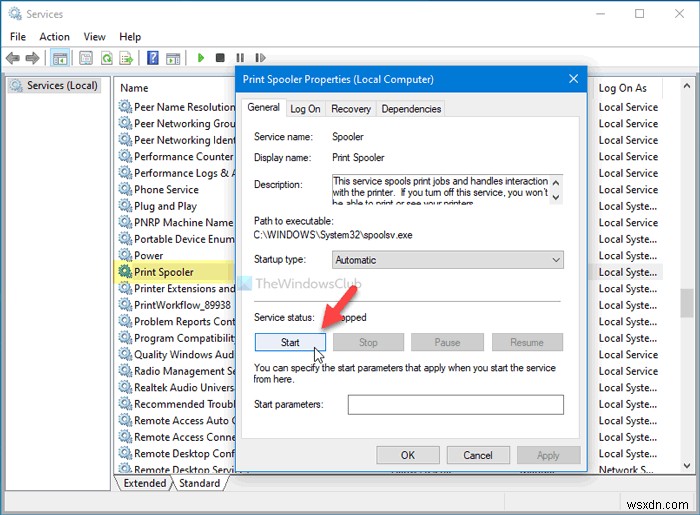The width and height of the screenshot is (700, 515).
Task: Switch to the Standard view tab
Action: tap(200, 483)
